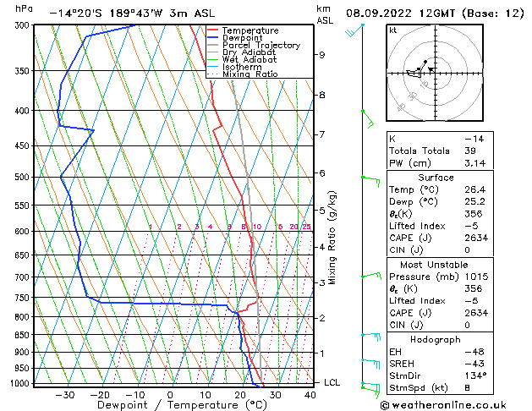Click the 'Most Unstable' section heading
The image size is (532, 411).
pyautogui.click(x=434, y=265)
